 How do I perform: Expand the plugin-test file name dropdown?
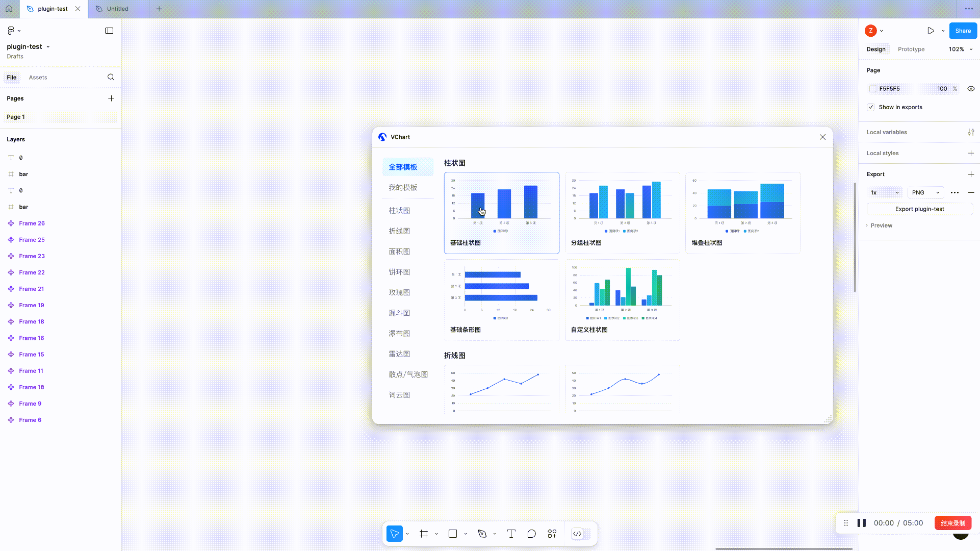48,46
